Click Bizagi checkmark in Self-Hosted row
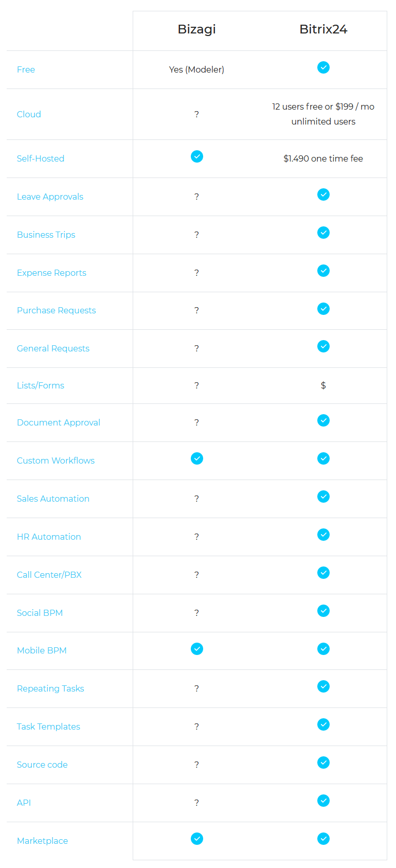The width and height of the screenshot is (396, 868). click(197, 156)
